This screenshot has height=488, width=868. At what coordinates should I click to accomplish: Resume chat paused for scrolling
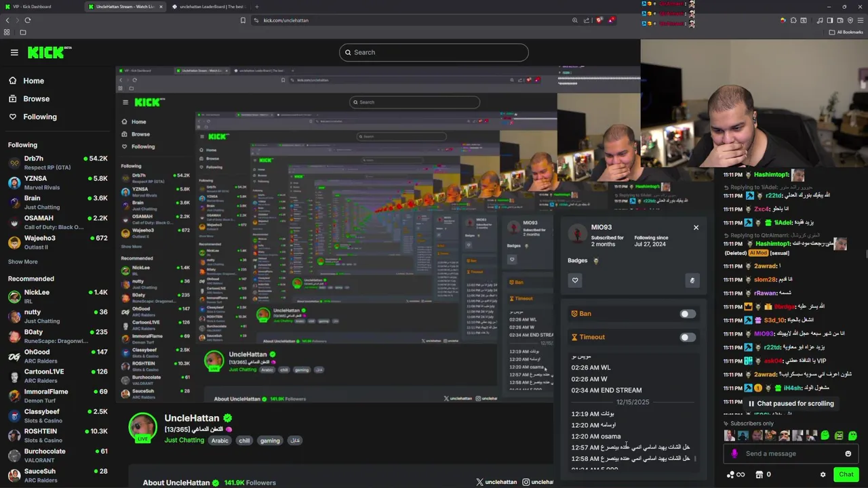791,403
